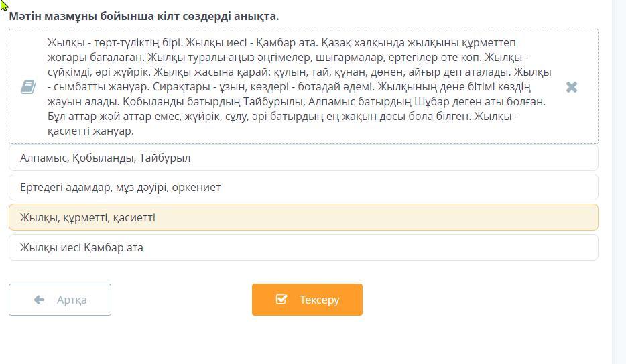
Task: Click the last passage line 'қасиетті жануар.'
Action: click(90, 131)
